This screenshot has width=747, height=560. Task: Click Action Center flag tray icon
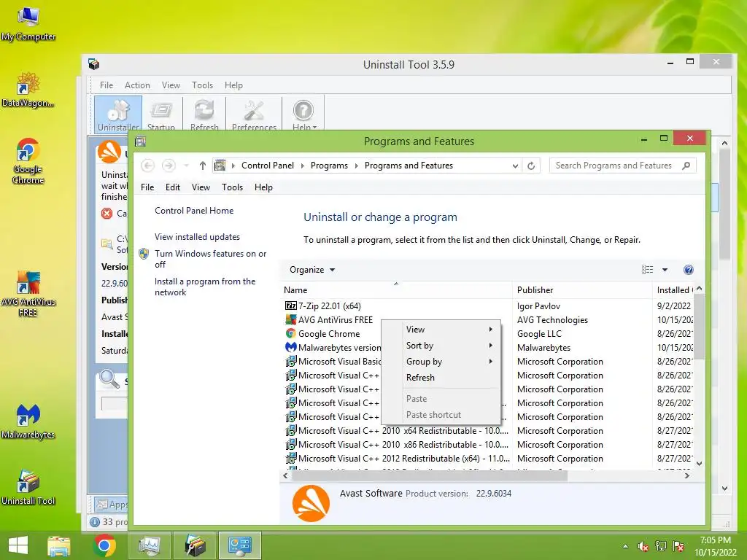(678, 546)
